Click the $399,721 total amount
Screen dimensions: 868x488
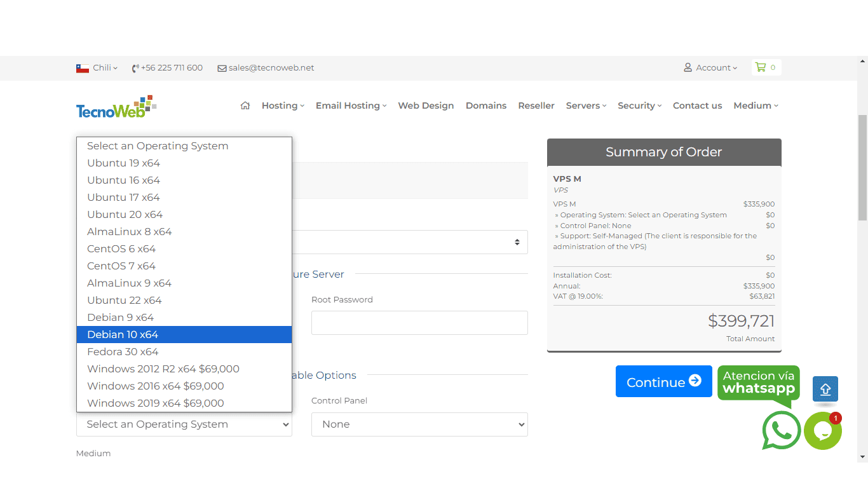tap(741, 321)
